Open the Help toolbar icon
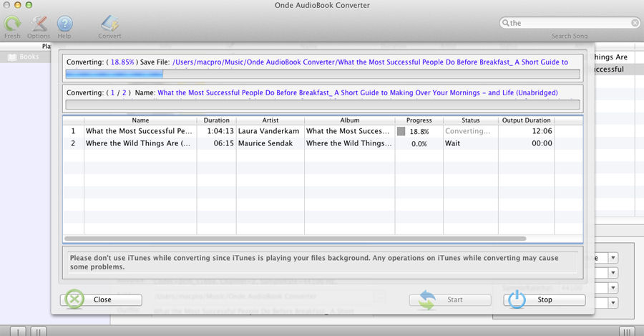Viewport: 644px width, 336px height. (x=64, y=24)
